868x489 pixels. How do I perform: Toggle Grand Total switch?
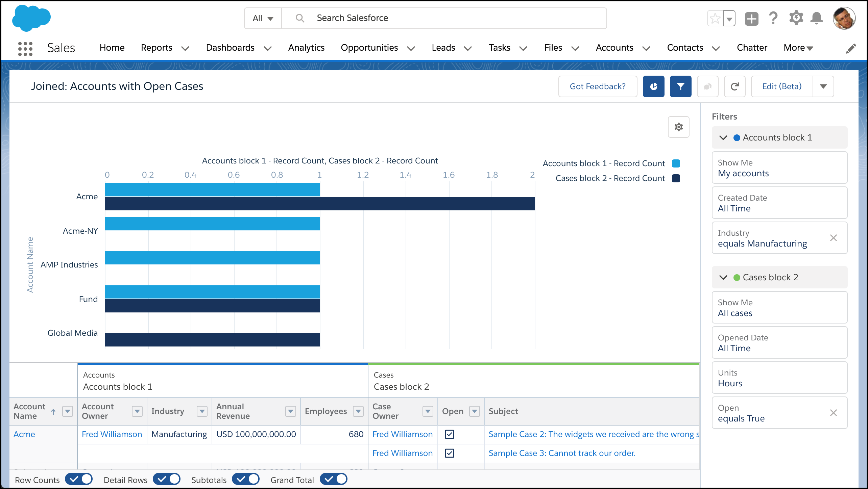click(333, 479)
